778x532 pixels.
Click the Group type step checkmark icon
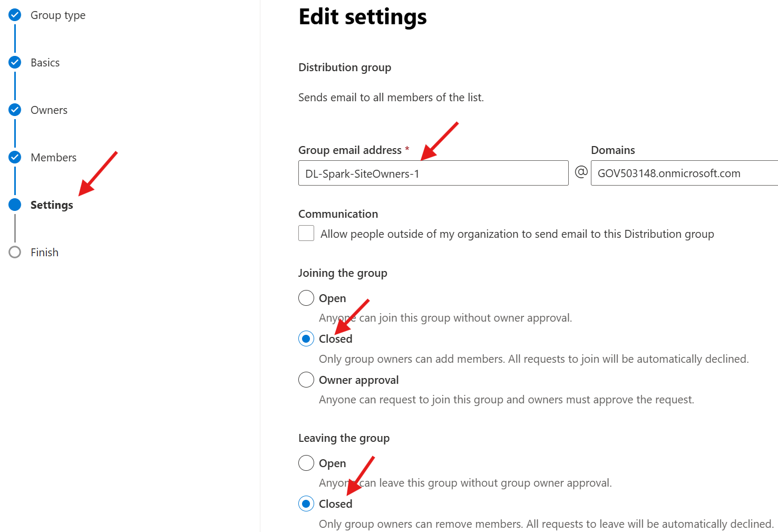15,15
